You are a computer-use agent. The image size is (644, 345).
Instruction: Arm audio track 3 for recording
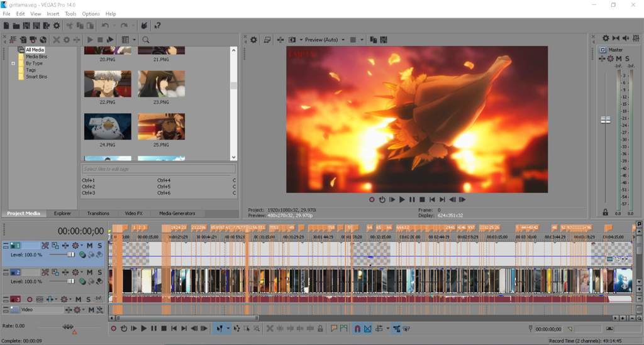tap(30, 300)
